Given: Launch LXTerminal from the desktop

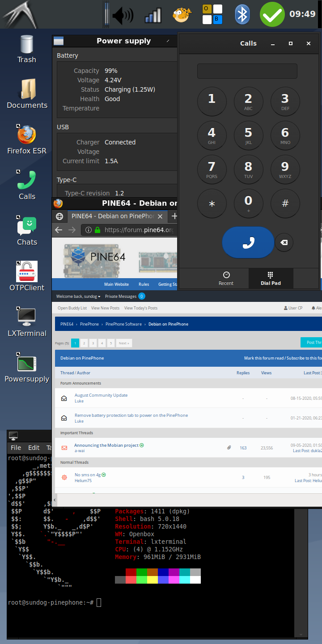Looking at the screenshot, I should [x=27, y=322].
